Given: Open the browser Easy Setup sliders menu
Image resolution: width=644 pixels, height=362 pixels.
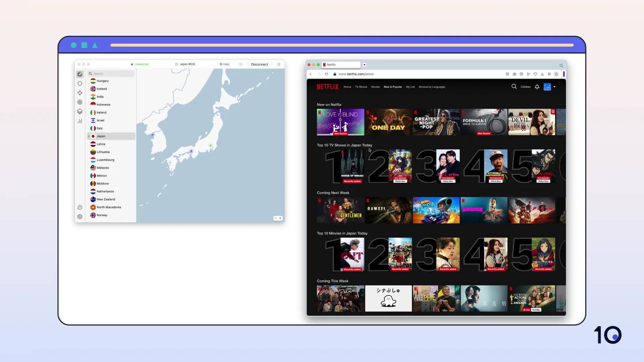Looking at the screenshot, I should pyautogui.click(x=549, y=74).
